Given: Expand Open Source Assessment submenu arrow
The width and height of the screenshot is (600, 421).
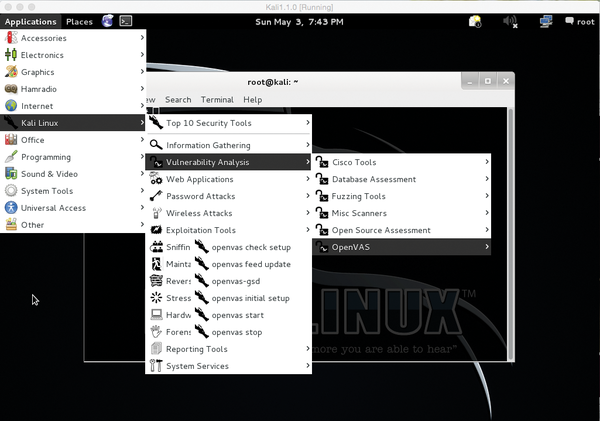Looking at the screenshot, I should point(487,230).
